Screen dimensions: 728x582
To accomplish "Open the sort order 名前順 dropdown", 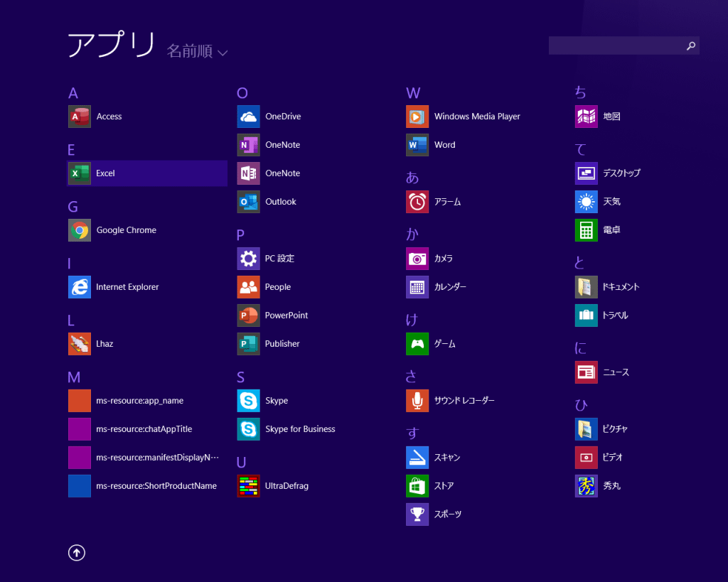I will coord(198,51).
